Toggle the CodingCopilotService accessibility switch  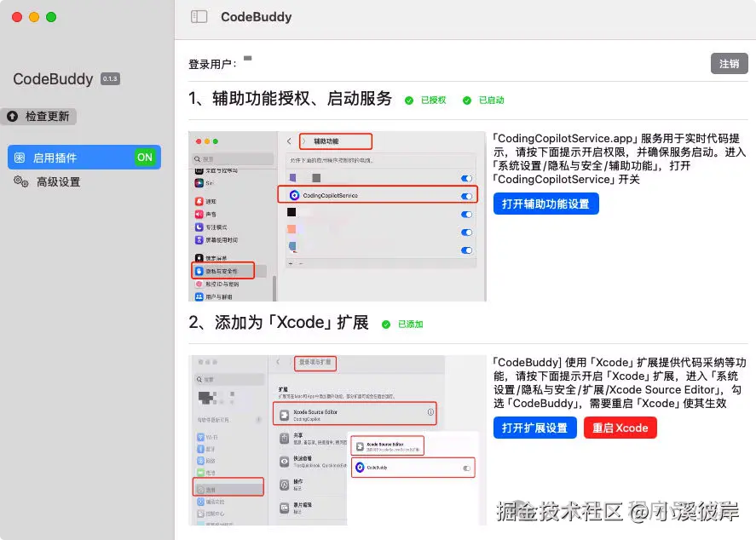pyautogui.click(x=465, y=196)
